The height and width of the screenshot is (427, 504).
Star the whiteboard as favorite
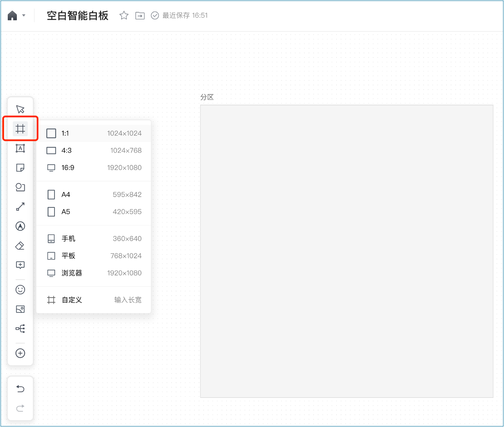tap(124, 16)
